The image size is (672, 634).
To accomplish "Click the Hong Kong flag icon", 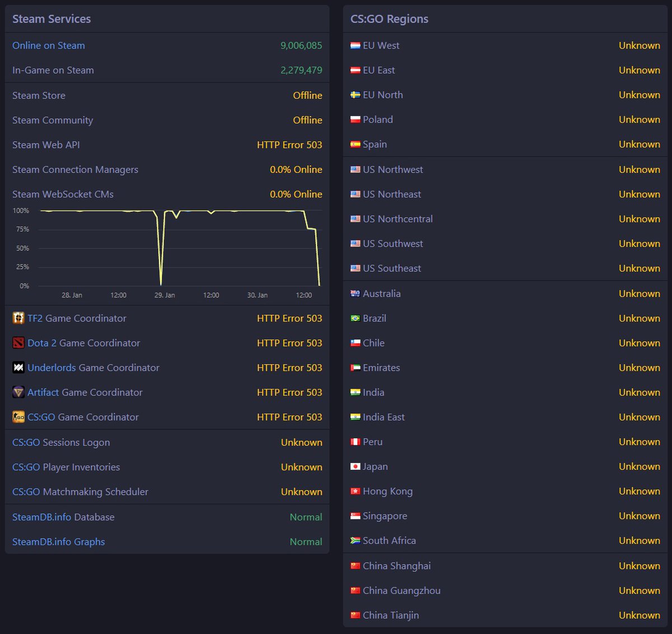I will click(355, 491).
